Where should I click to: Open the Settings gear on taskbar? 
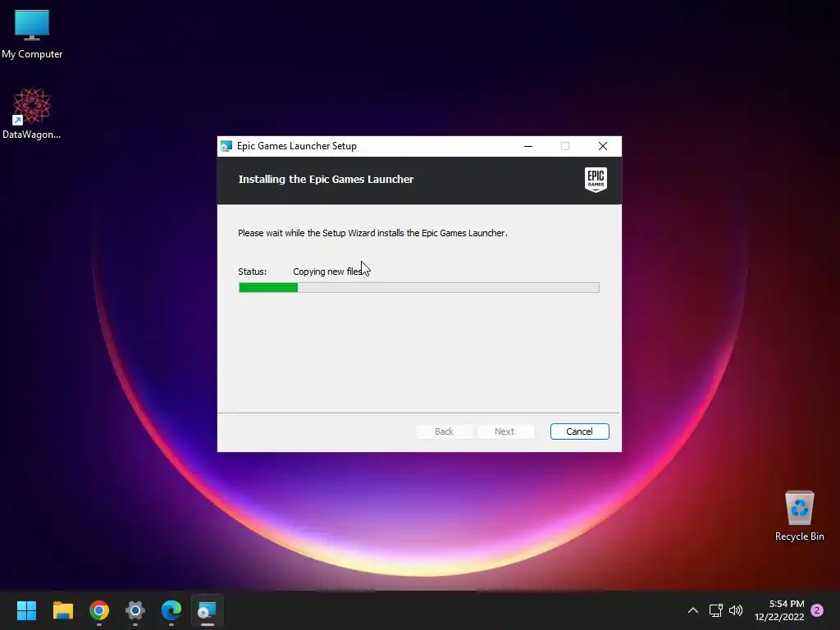[135, 610]
